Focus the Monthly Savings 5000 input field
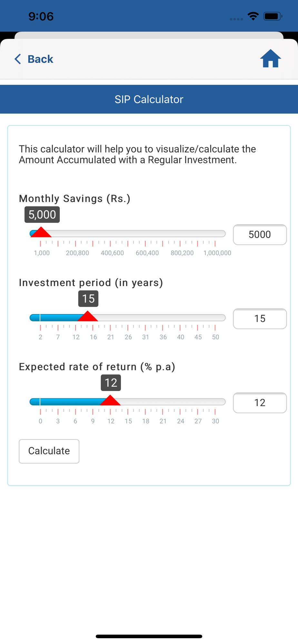 [260, 234]
